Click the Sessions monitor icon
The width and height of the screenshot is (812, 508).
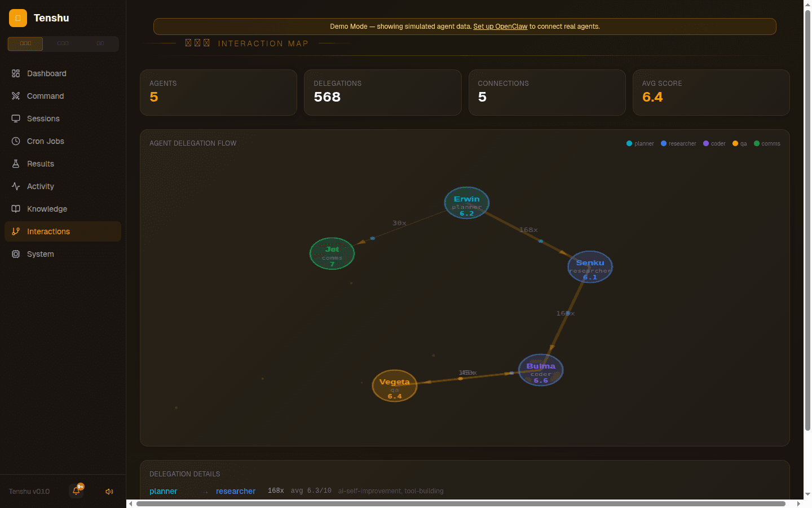pos(16,119)
